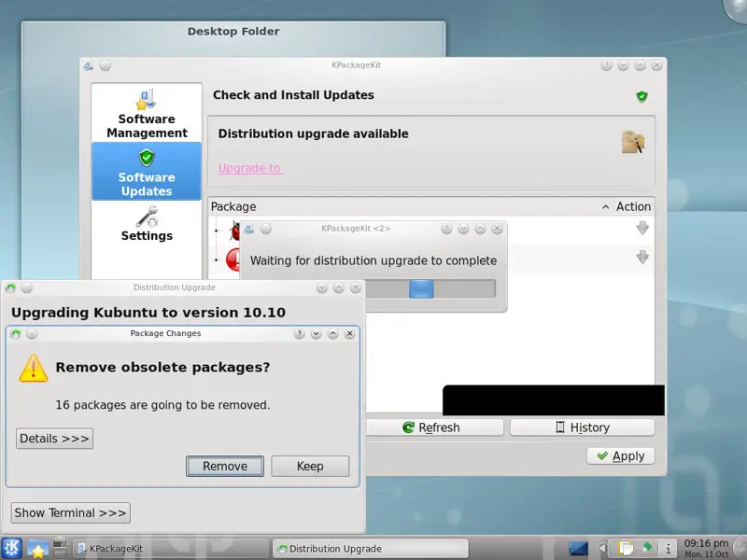Click the yellow warning triangle icon
The image size is (747, 560).
point(34,368)
